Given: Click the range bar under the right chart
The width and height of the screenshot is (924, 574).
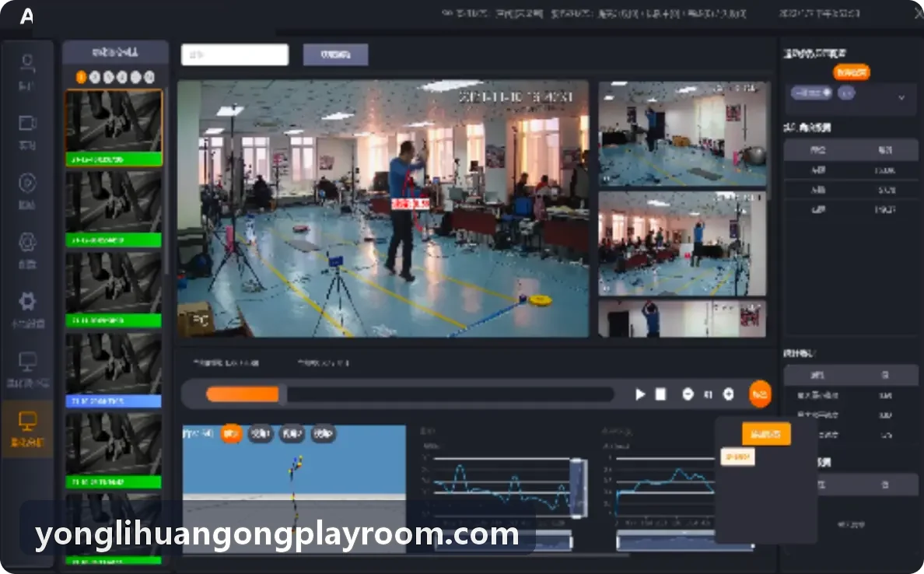Looking at the screenshot, I should pos(684,541).
